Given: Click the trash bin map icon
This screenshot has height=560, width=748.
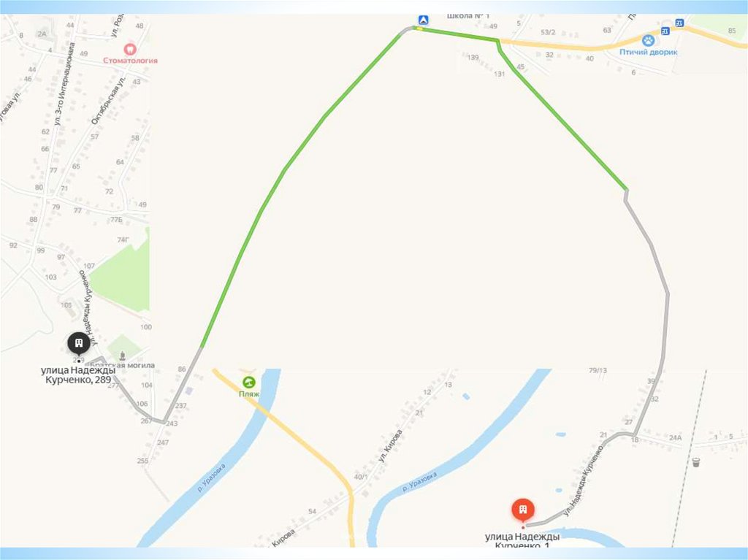Looking at the screenshot, I should 696,461.
